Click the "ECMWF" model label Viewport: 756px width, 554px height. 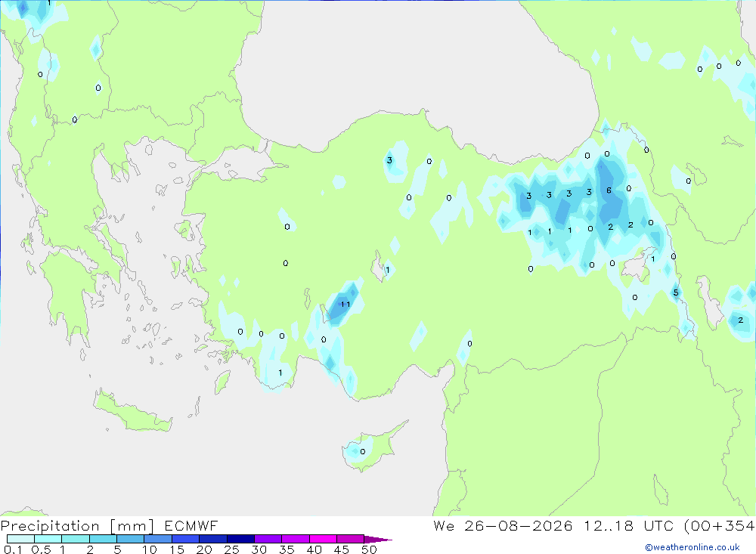191,526
